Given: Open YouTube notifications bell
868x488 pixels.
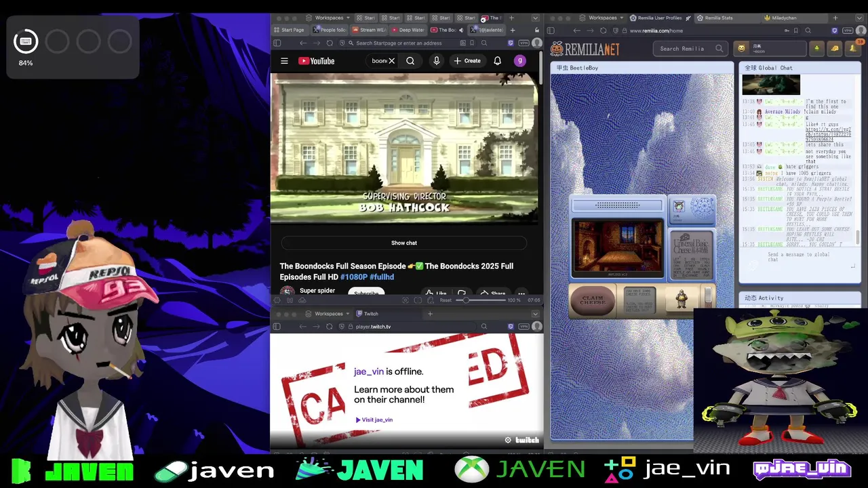Looking at the screenshot, I should pyautogui.click(x=497, y=61).
